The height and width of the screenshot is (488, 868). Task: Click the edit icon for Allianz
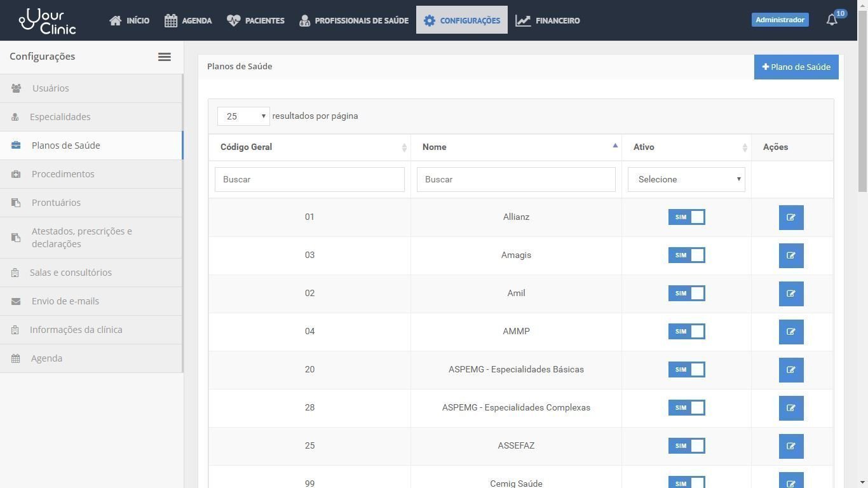[x=791, y=217]
